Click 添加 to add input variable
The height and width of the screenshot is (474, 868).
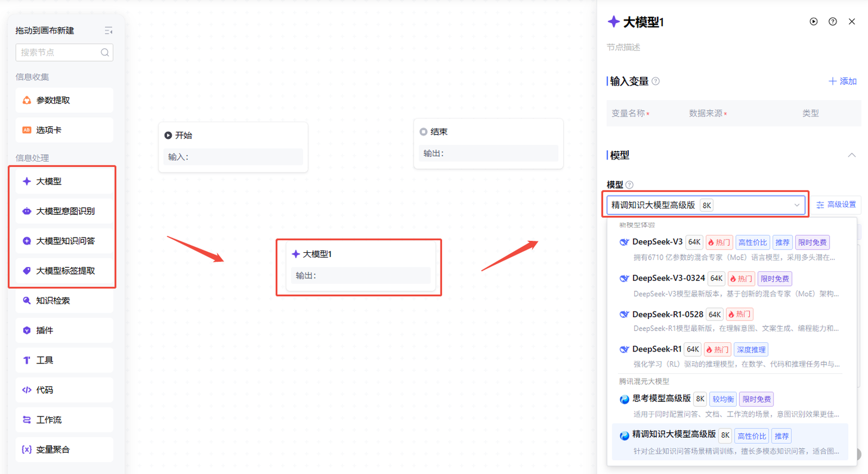tap(843, 81)
